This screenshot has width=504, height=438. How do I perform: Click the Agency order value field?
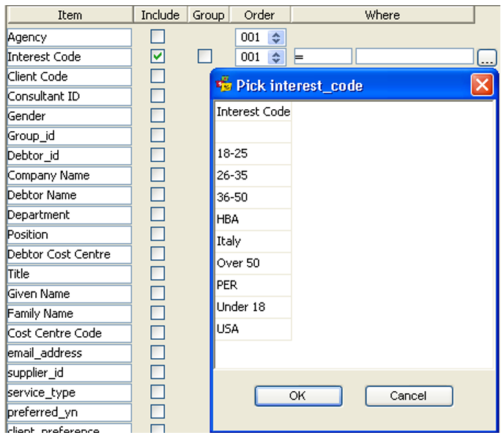pyautogui.click(x=252, y=37)
